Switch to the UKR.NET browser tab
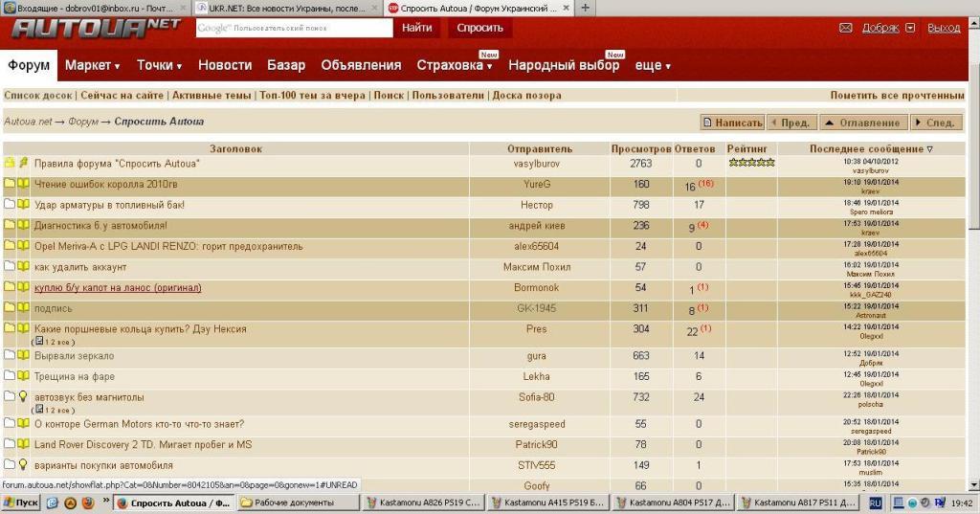980x514 pixels. point(285,8)
